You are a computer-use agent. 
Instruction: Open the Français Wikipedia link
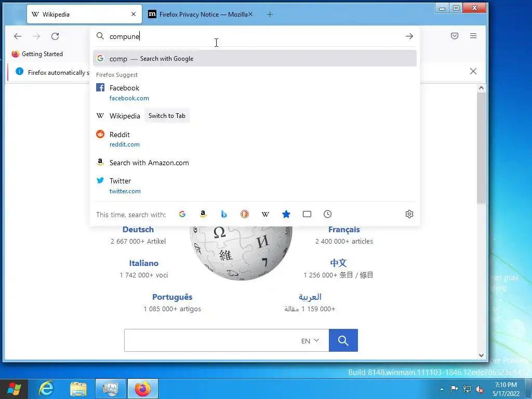click(x=344, y=229)
